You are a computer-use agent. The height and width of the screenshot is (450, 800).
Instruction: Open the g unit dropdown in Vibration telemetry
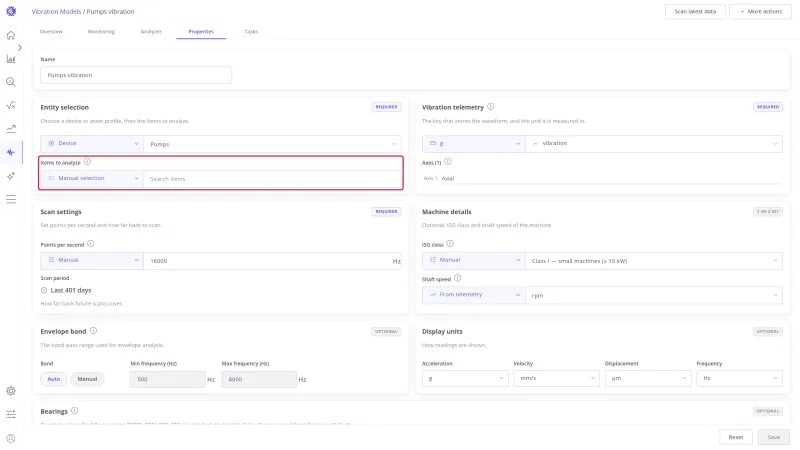(x=474, y=143)
